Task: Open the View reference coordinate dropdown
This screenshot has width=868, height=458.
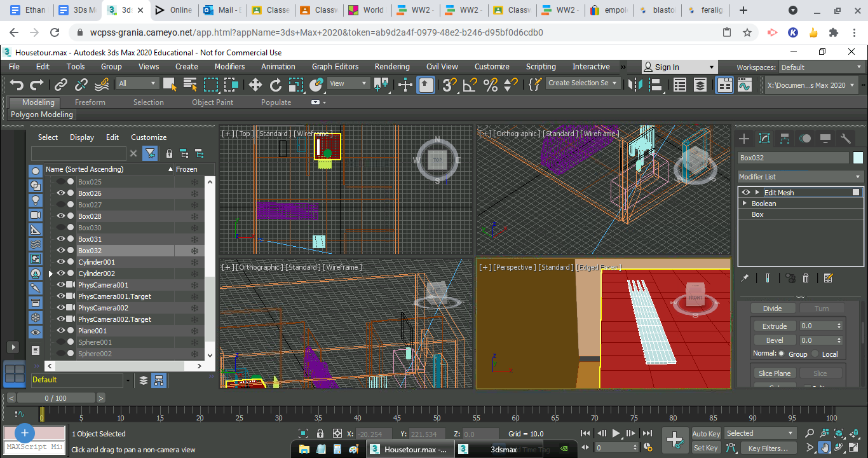Action: pos(348,83)
